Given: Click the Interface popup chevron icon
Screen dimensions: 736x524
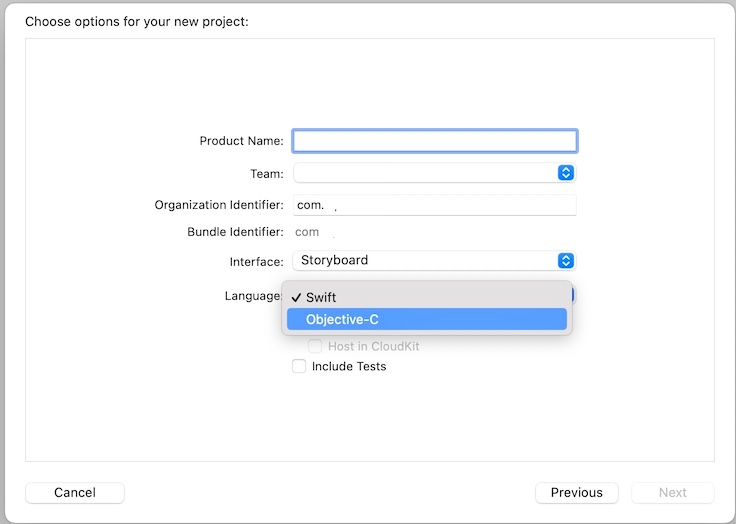Looking at the screenshot, I should tap(565, 261).
